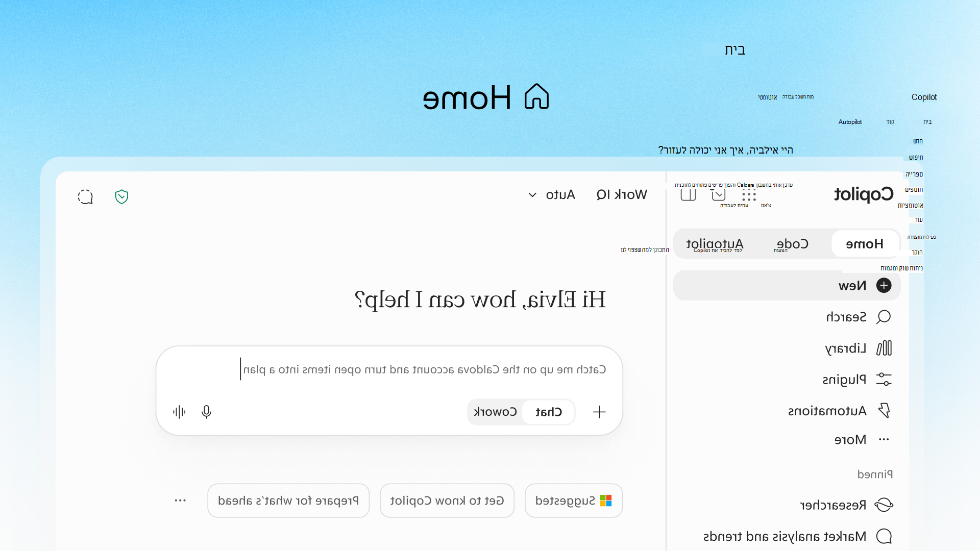Click the New chat plus button
Image resolution: width=980 pixels, height=551 pixels.
coord(787,286)
